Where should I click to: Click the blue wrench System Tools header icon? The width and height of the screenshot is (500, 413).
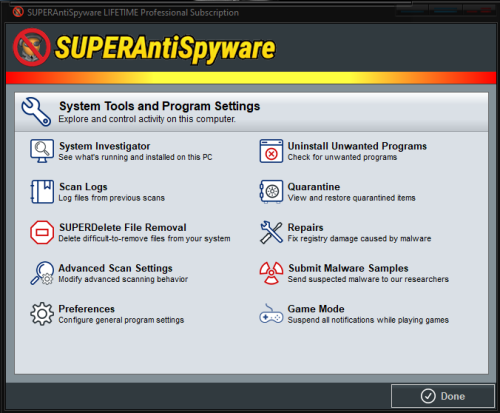point(36,112)
